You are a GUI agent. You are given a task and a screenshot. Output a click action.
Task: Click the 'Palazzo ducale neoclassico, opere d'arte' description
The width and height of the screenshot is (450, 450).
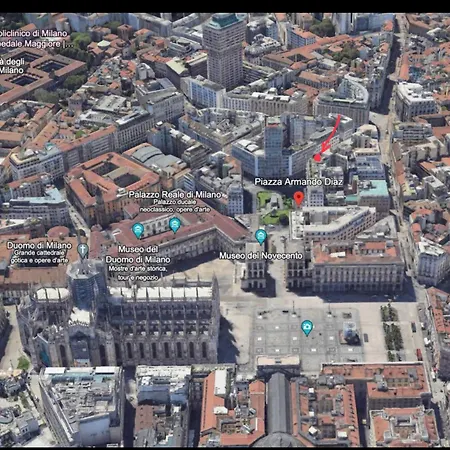175,206
